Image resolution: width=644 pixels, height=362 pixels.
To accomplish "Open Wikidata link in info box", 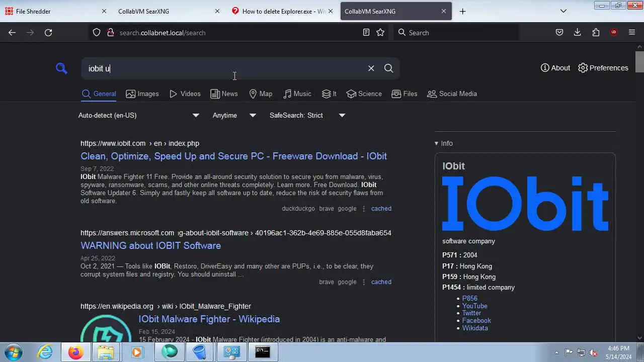I will (x=475, y=328).
